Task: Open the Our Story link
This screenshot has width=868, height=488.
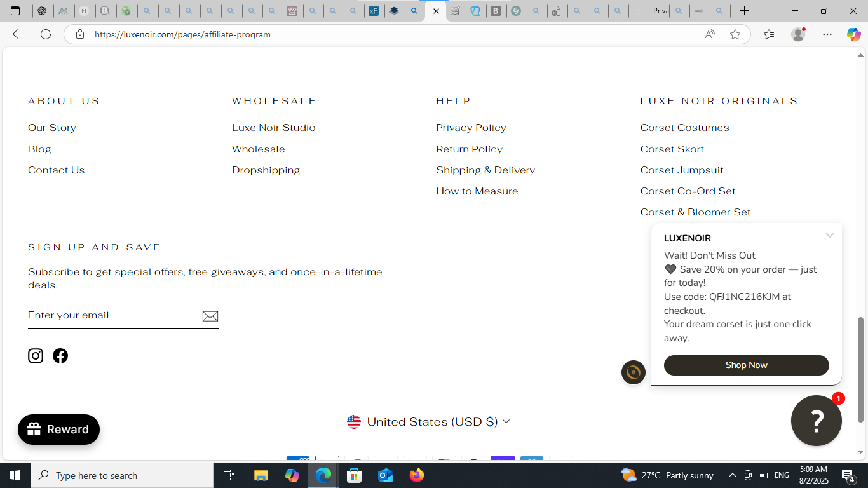Action: 52,128
